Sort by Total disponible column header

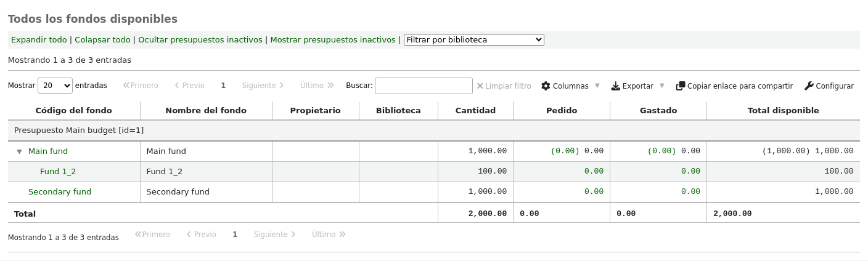pos(783,111)
